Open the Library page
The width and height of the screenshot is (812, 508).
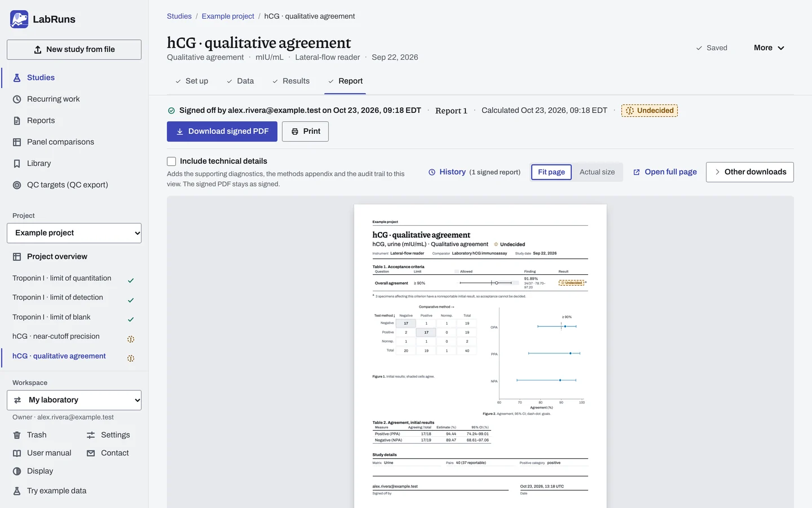(x=74, y=164)
